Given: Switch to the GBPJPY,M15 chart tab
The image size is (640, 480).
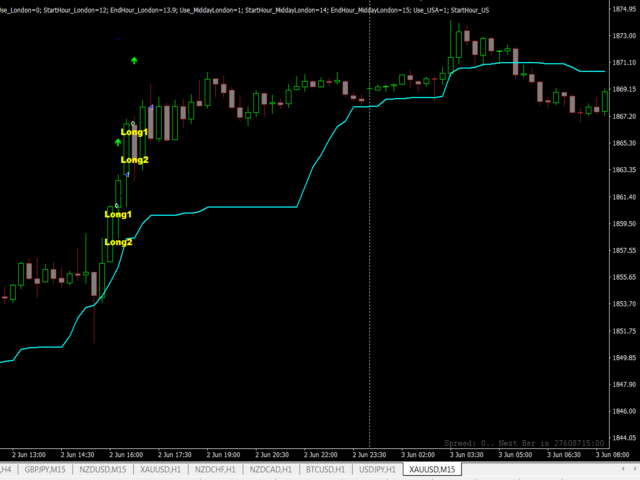Looking at the screenshot, I should [x=45, y=469].
